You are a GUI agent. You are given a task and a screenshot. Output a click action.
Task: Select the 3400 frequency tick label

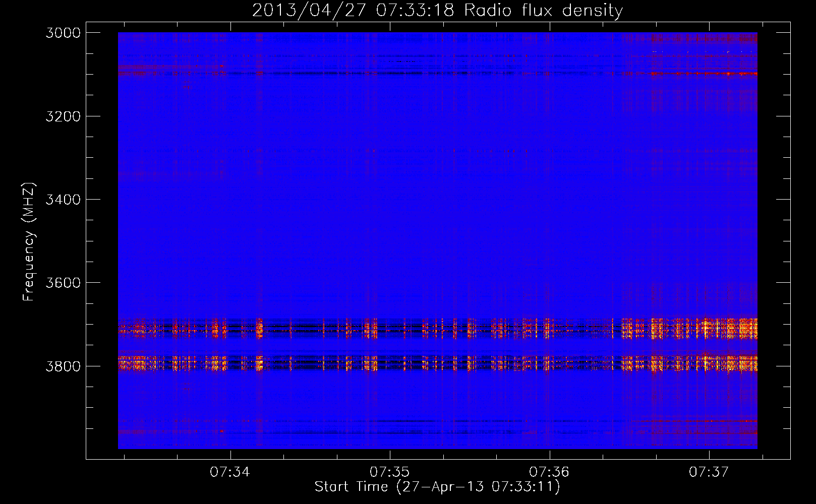pos(63,200)
